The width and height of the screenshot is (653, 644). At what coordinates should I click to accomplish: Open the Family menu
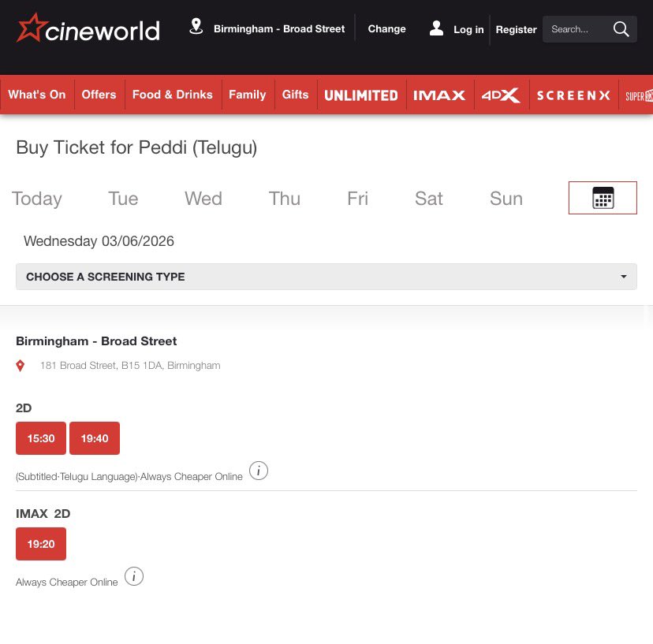point(248,95)
